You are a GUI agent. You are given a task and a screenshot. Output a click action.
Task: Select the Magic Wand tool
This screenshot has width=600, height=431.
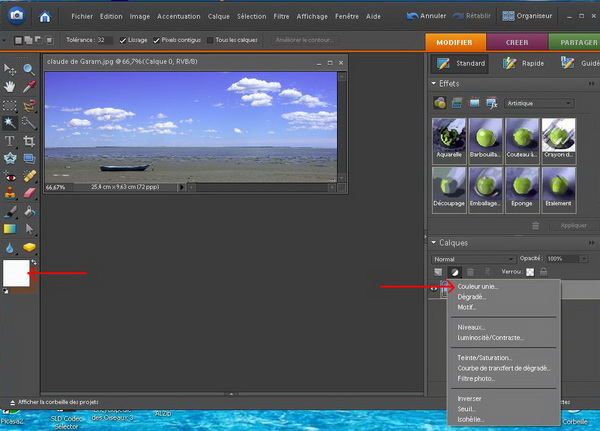click(10, 123)
